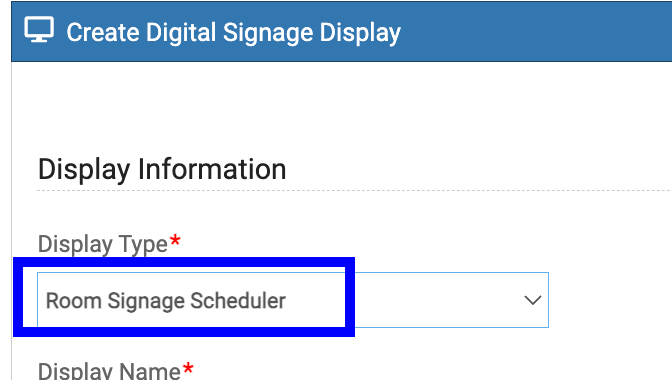Click the Display Information section heading
The image size is (672, 380).
pyautogui.click(x=162, y=169)
